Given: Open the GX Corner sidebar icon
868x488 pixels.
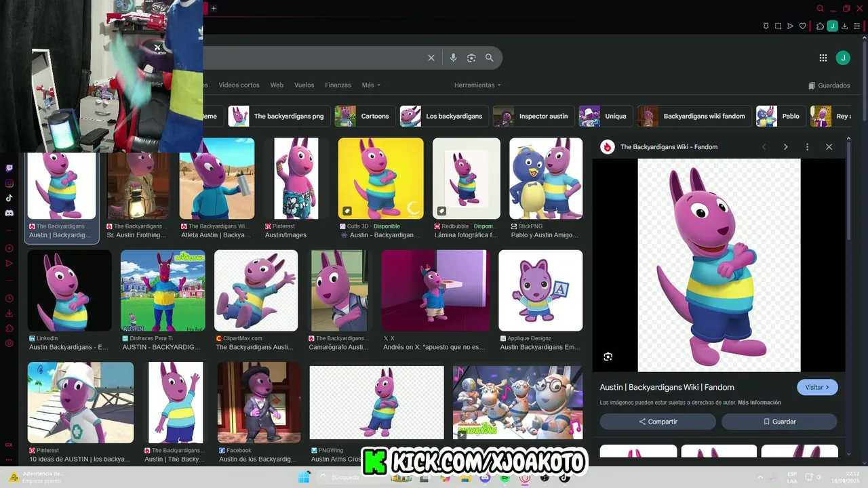Looking at the screenshot, I should click(x=9, y=445).
